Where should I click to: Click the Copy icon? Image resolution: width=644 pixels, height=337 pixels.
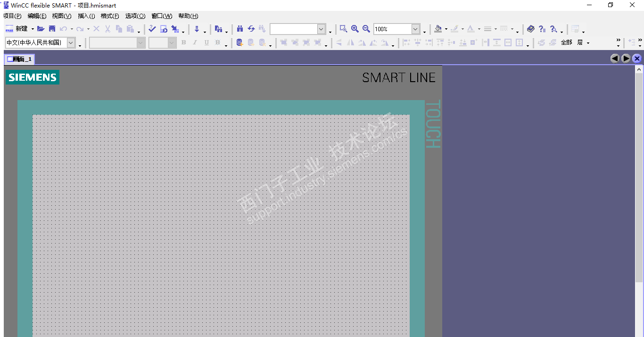(x=119, y=29)
